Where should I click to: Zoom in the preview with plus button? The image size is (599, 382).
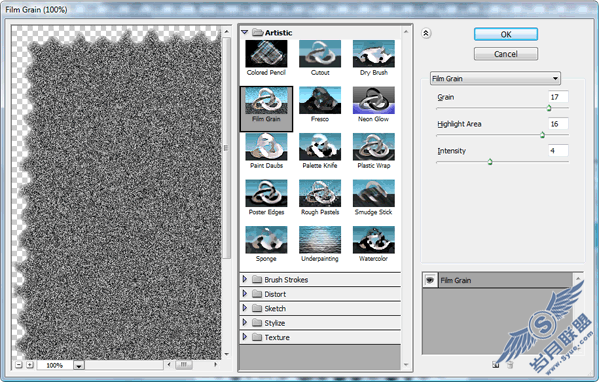click(x=30, y=365)
